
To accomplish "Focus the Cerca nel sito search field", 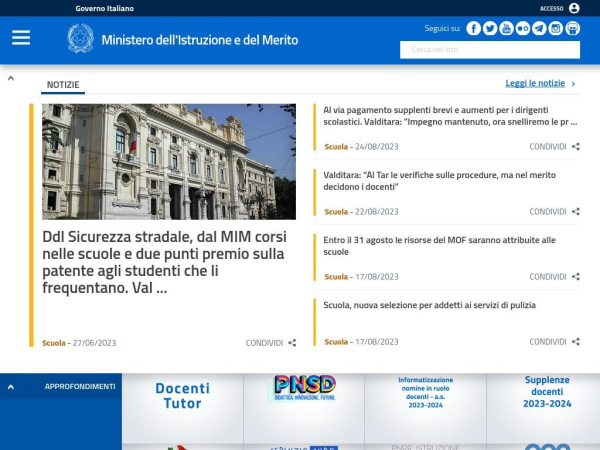I will (x=490, y=50).
